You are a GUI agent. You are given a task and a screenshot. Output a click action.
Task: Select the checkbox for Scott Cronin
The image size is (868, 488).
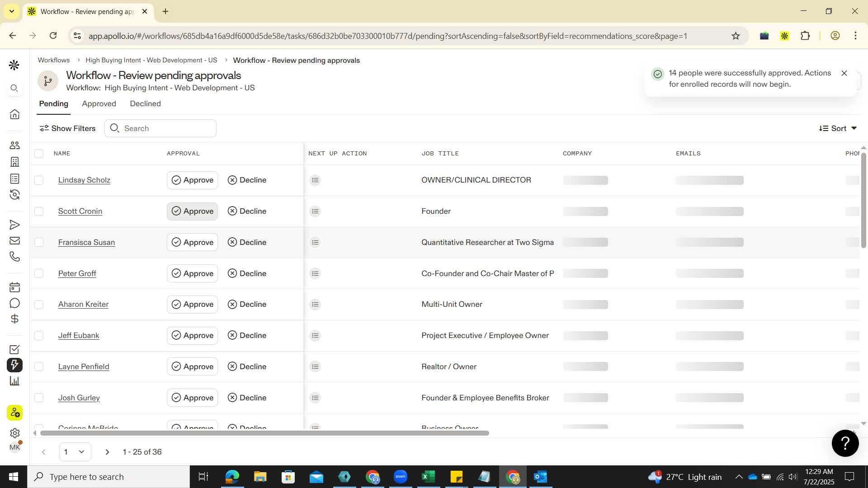tap(39, 211)
